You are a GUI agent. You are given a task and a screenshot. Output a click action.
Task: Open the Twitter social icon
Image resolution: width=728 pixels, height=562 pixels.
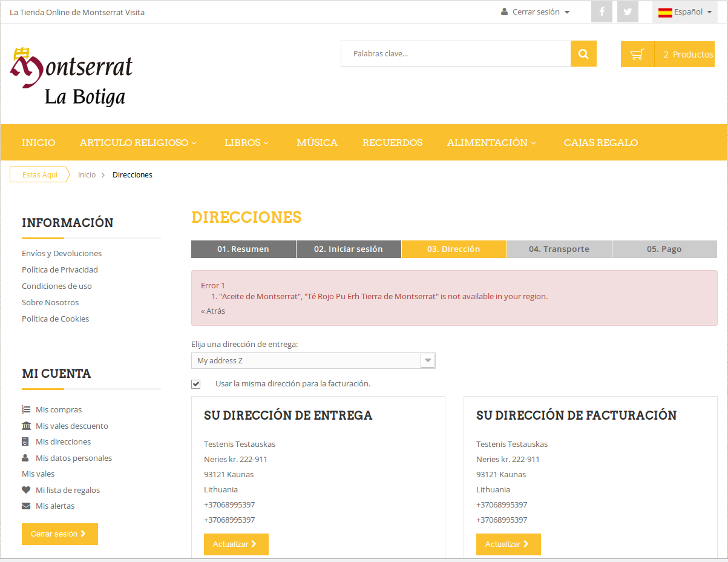click(x=628, y=12)
